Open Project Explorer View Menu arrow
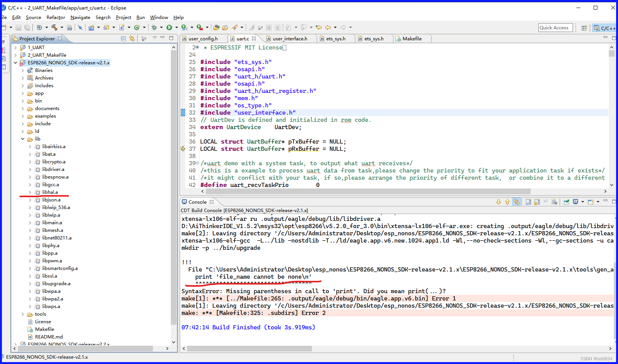Viewport: 618px width, 364px height. [154, 38]
